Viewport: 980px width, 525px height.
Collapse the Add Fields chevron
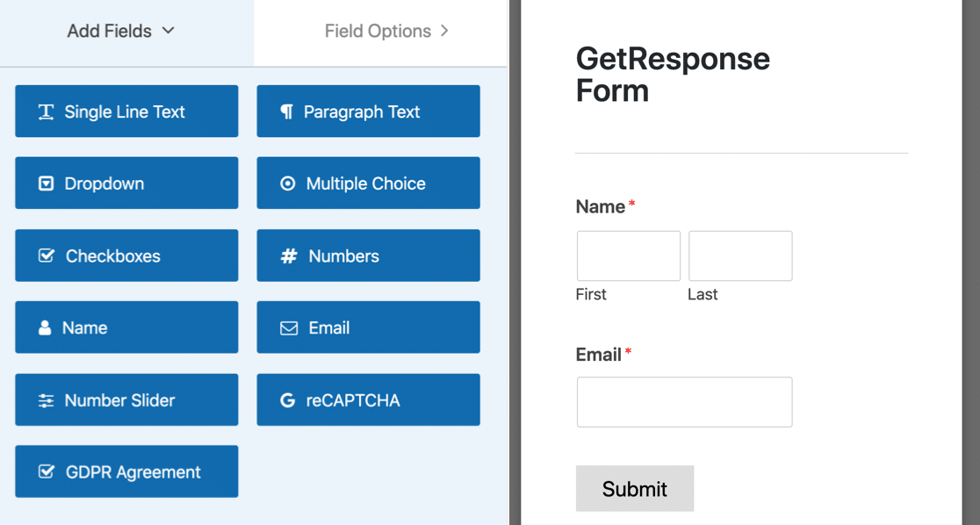(x=169, y=31)
